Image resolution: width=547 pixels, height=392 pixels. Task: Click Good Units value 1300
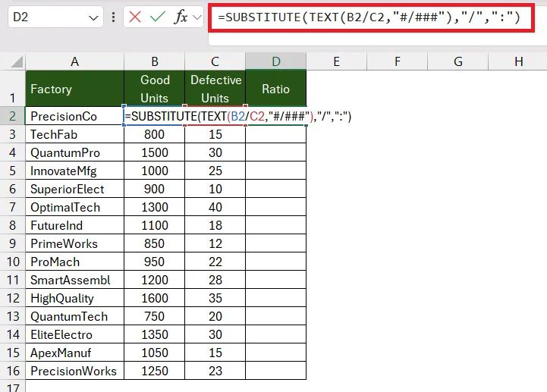pos(155,207)
